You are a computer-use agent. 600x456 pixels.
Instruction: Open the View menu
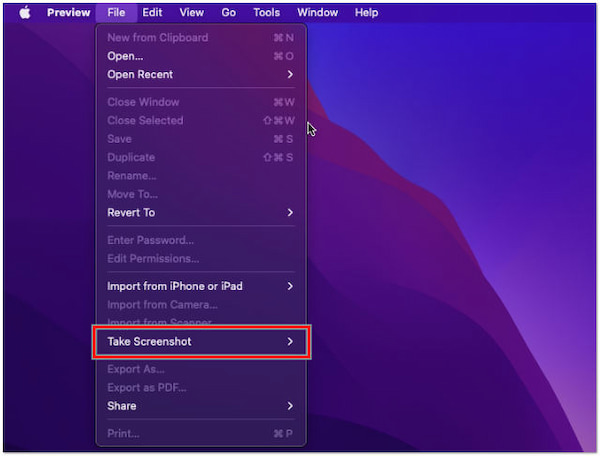coord(191,13)
